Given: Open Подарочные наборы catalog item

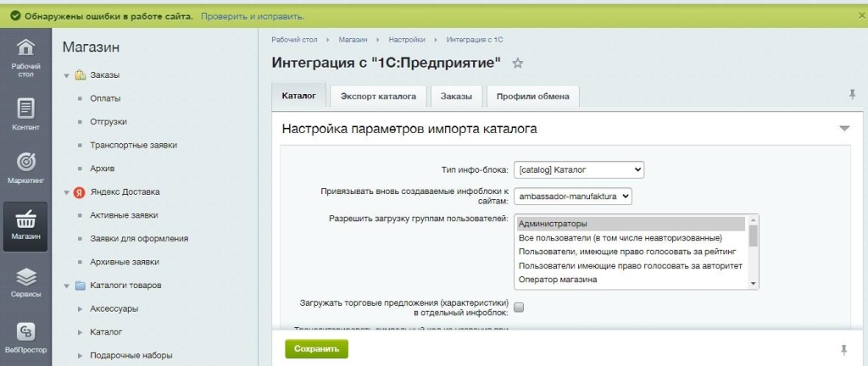Looking at the screenshot, I should [x=131, y=356].
